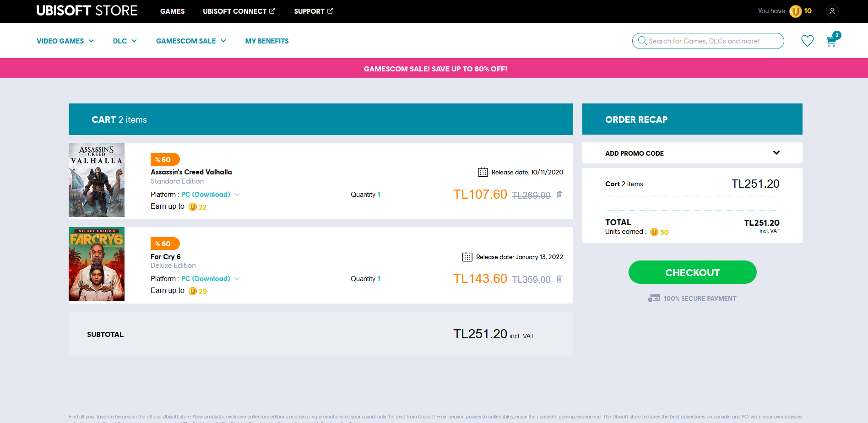Expand the DLC dropdown menu
Image resolution: width=868 pixels, height=423 pixels.
pyautogui.click(x=125, y=41)
